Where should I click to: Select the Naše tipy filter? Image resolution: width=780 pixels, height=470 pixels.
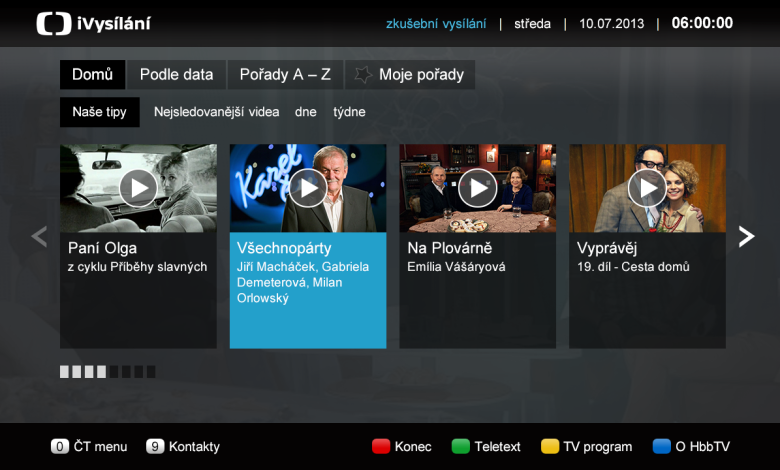(99, 112)
